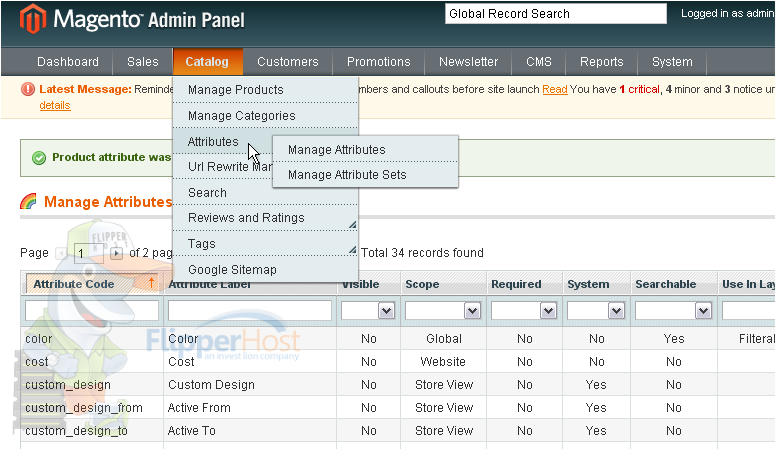Viewport: 776px width, 450px height.
Task: Select Manage Products from Catalog menu
Action: [x=265, y=90]
